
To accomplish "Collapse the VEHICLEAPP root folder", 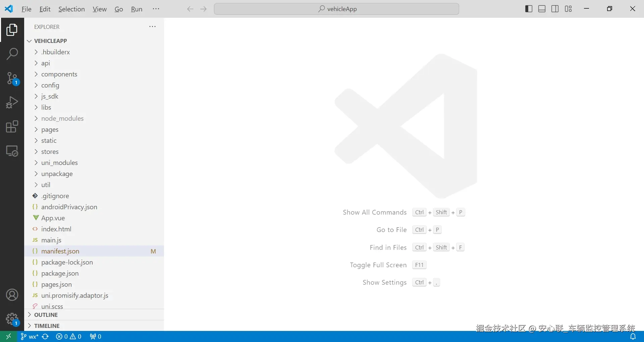I will 94,41.
